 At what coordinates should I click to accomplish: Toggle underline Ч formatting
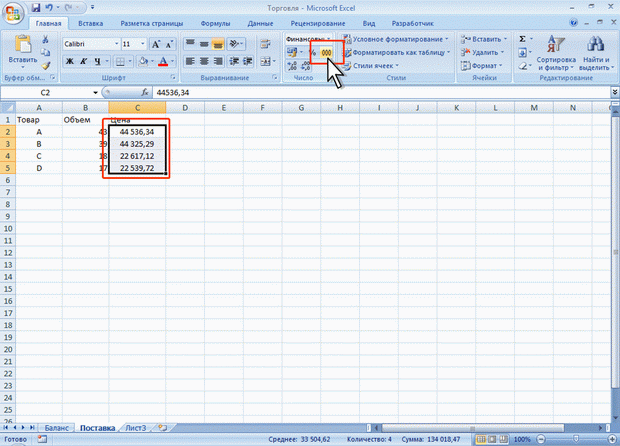(x=97, y=61)
